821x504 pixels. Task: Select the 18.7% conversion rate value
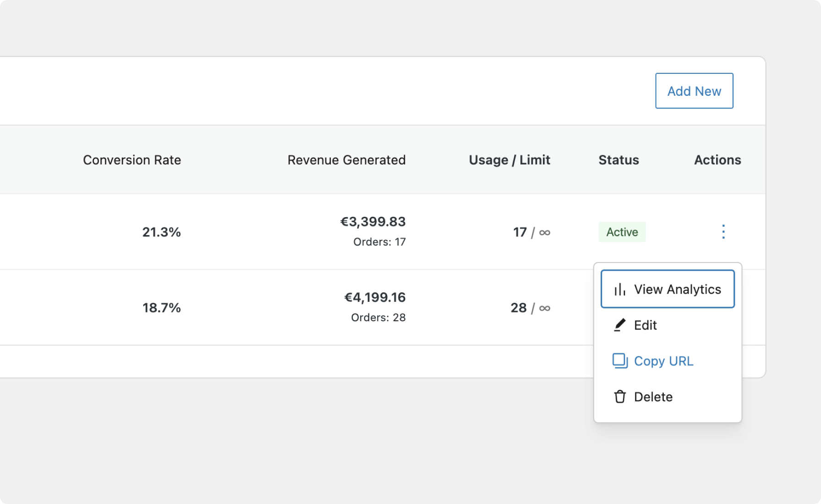(x=161, y=308)
